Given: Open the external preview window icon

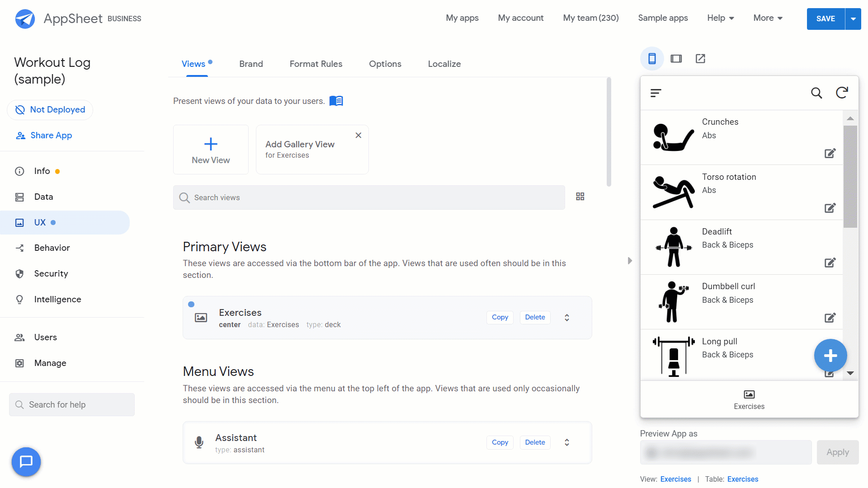Looking at the screenshot, I should pos(700,58).
